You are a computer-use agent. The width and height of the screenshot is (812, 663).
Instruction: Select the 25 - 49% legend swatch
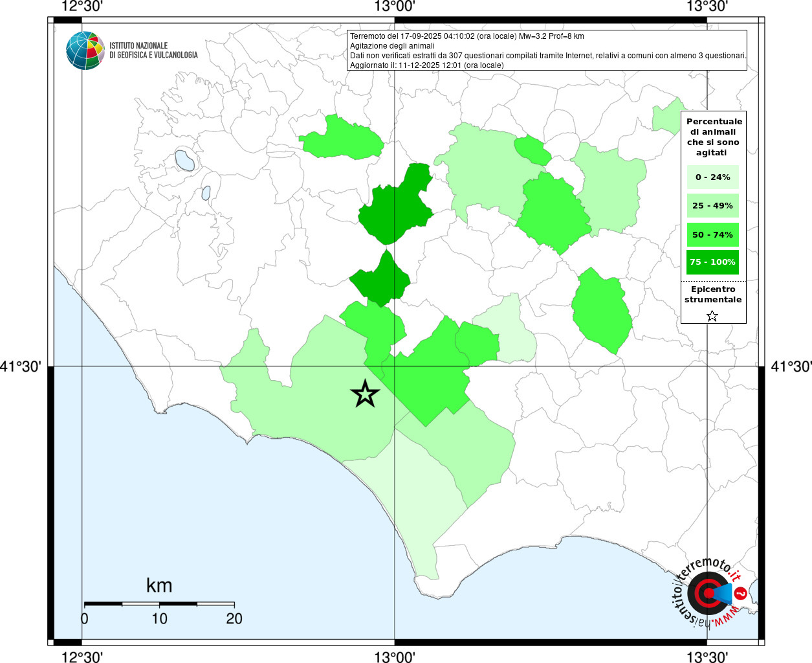[x=713, y=205]
